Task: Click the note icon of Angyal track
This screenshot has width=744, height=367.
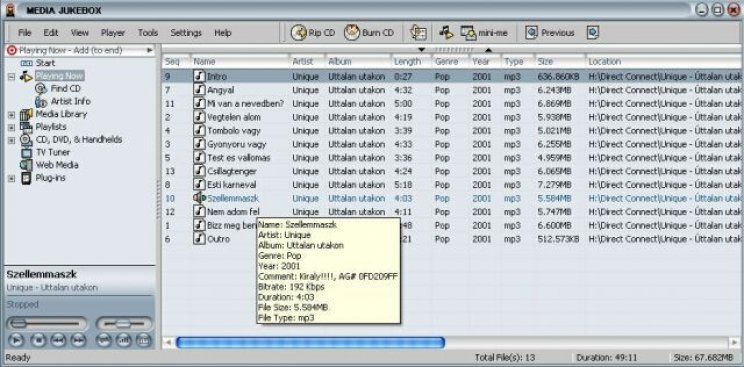Action: coord(199,90)
